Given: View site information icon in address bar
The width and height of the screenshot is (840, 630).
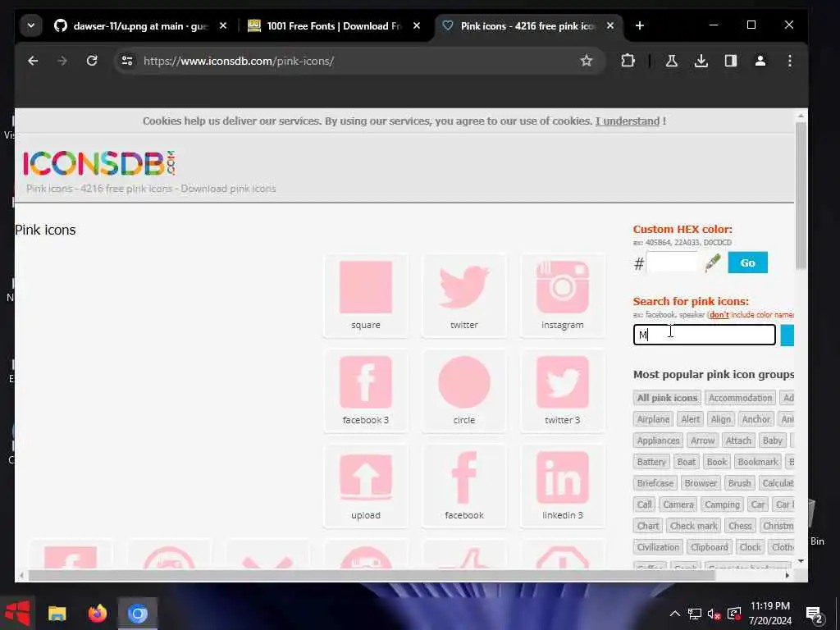Looking at the screenshot, I should (127, 61).
